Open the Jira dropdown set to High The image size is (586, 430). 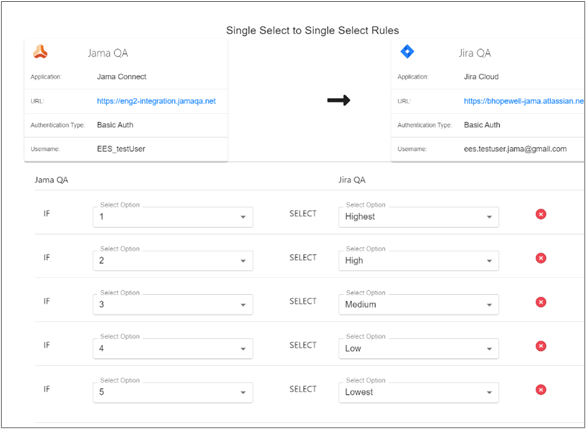[419, 261]
